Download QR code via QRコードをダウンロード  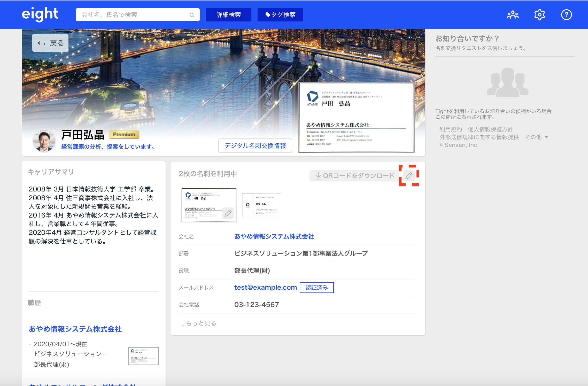pyautogui.click(x=354, y=176)
